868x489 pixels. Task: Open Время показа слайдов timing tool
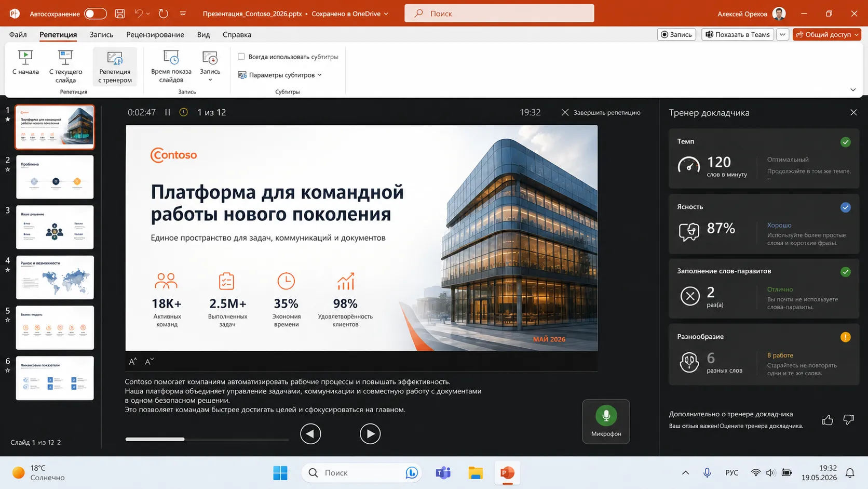click(x=171, y=67)
